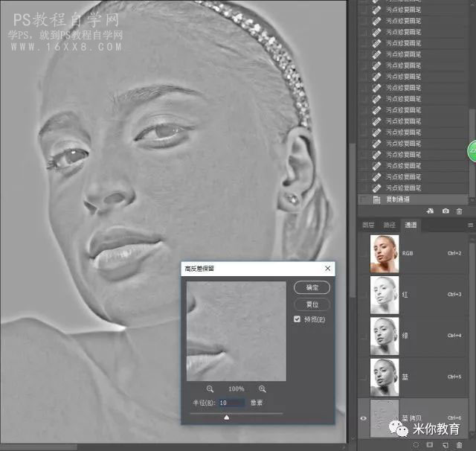The image size is (476, 451).
Task: Create new document from current history state
Action: coord(430,211)
